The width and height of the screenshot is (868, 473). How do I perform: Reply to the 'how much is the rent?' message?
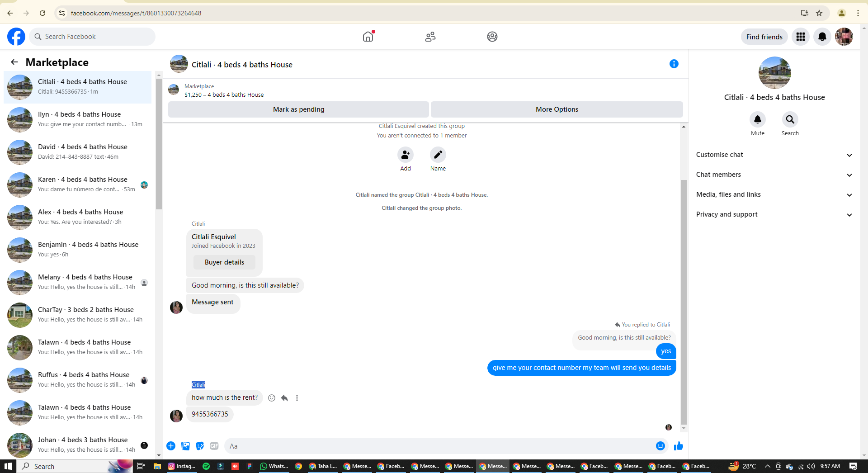point(284,398)
